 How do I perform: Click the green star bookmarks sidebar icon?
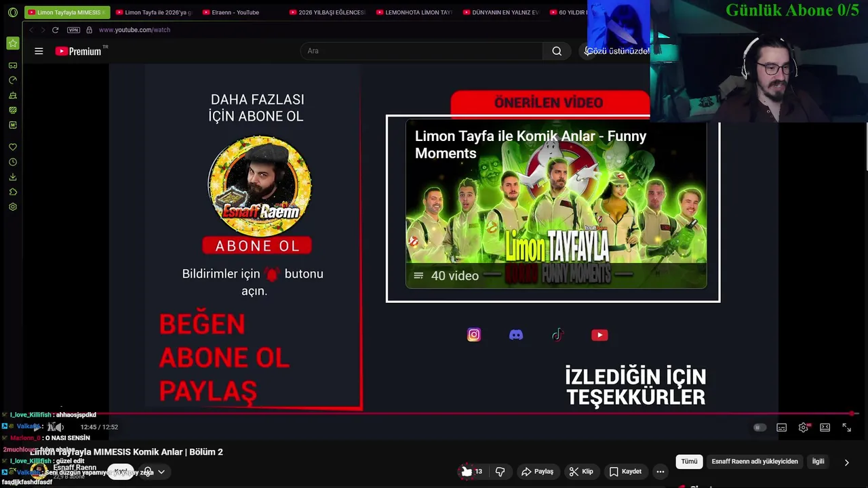coord(12,43)
